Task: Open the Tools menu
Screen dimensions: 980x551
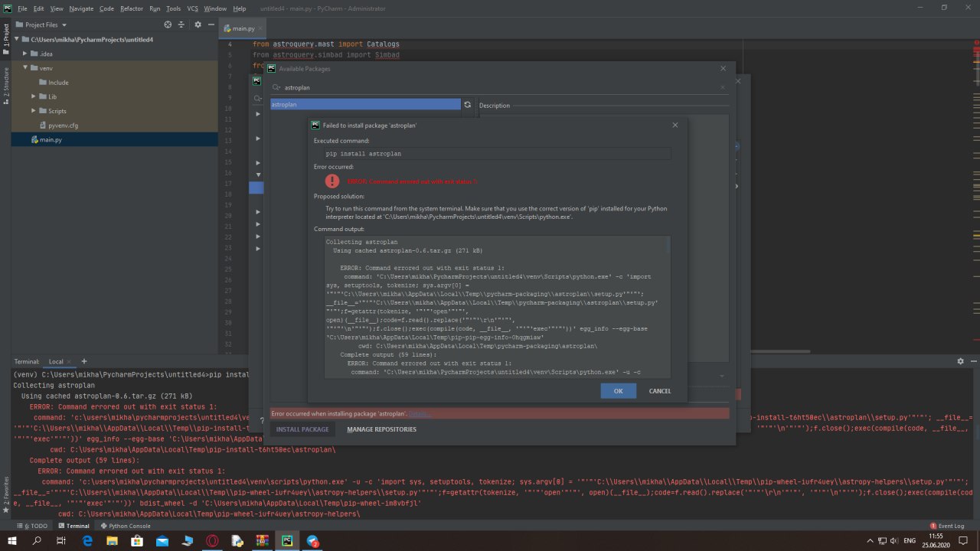Action: click(x=174, y=8)
